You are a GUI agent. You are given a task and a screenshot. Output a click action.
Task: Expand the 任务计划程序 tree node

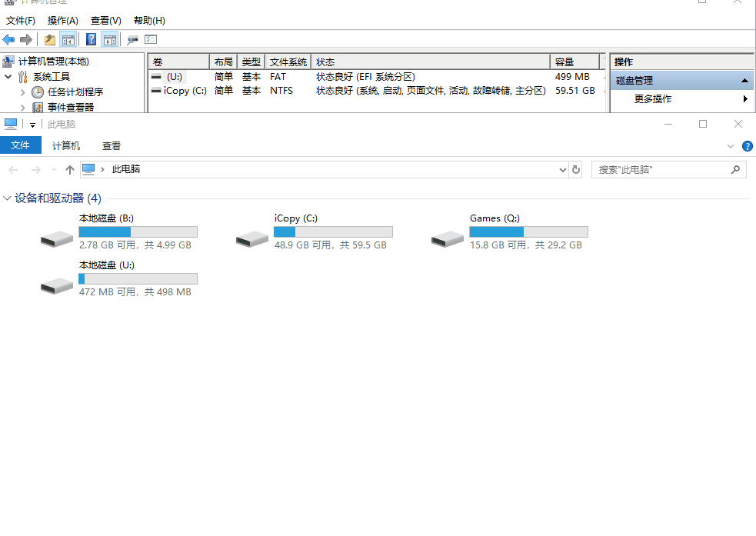click(x=23, y=92)
